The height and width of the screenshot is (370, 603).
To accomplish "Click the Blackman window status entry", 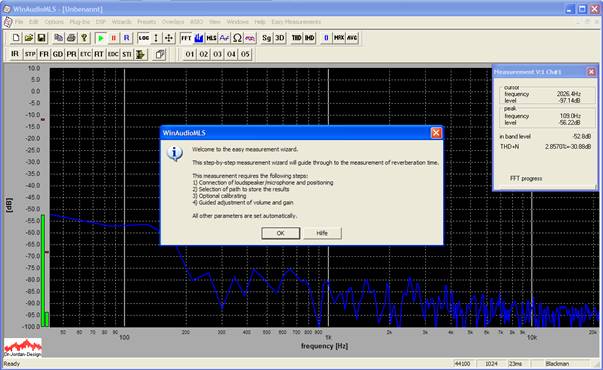I will (557, 363).
